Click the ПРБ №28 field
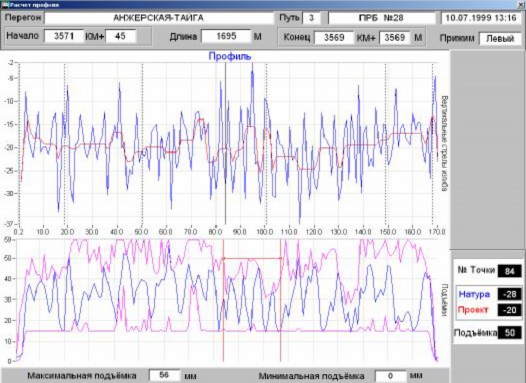The width and height of the screenshot is (526, 383). click(381, 18)
